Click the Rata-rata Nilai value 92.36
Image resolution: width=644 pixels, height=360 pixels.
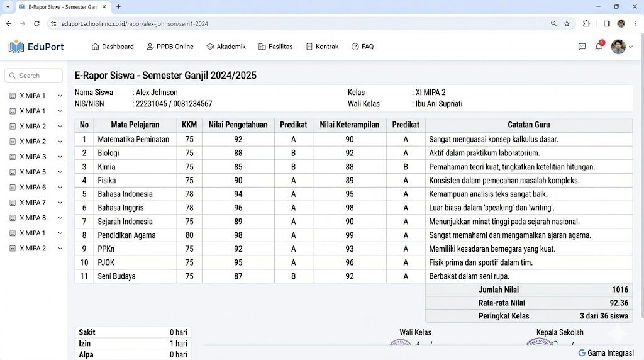pos(619,303)
